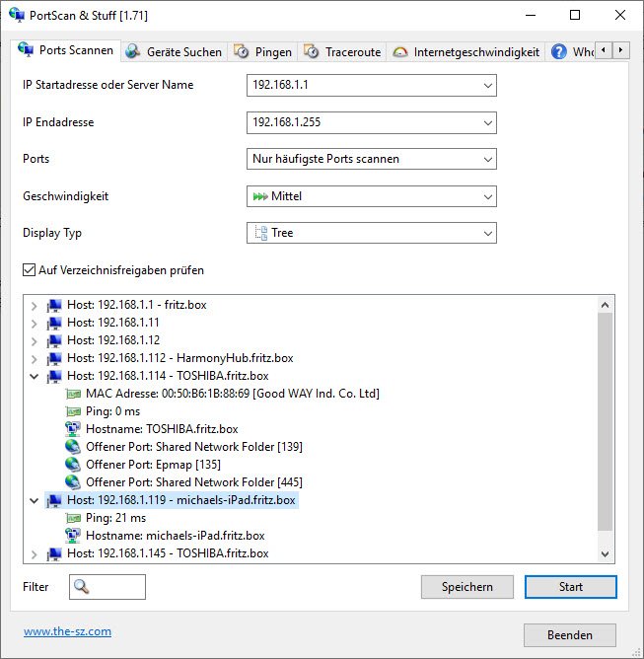Open the Display Typ Tree dropdown

488,233
